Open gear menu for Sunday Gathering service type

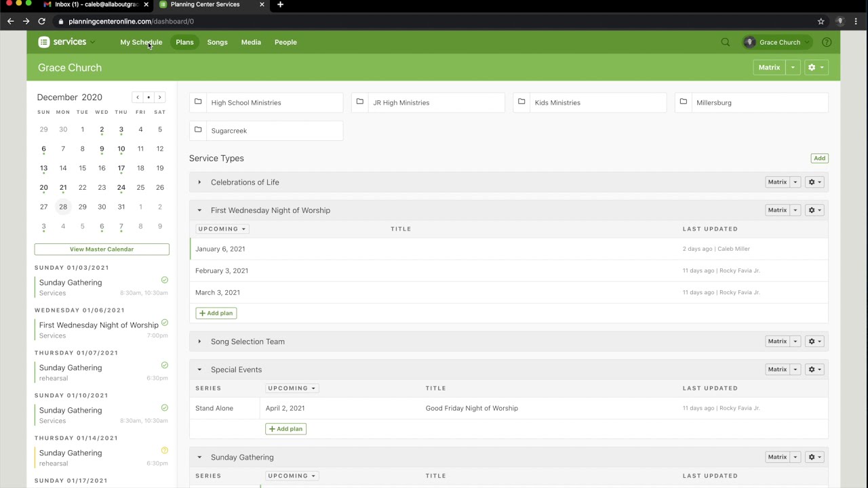(x=815, y=457)
